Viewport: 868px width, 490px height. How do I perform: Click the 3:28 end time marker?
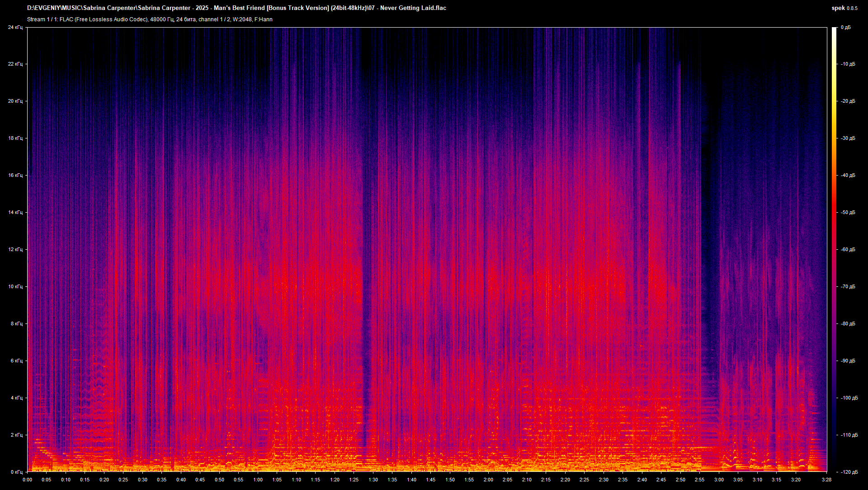[x=826, y=480]
